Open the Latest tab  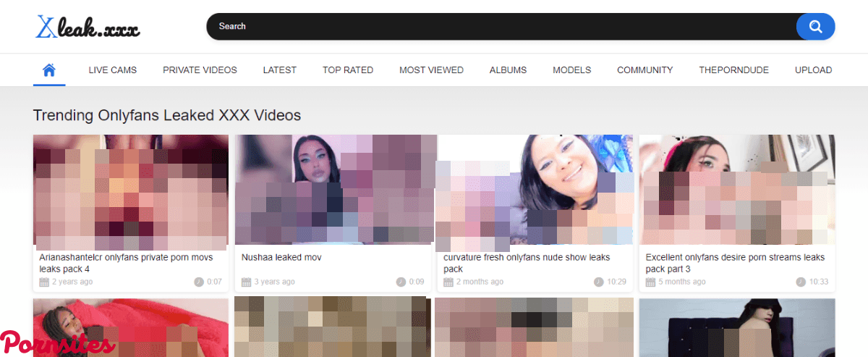[279, 70]
